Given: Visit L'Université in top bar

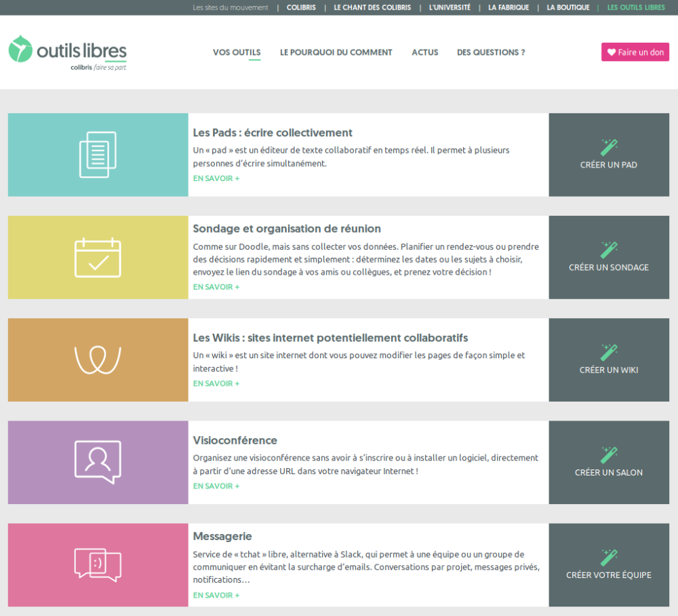Looking at the screenshot, I should tap(450, 7).
